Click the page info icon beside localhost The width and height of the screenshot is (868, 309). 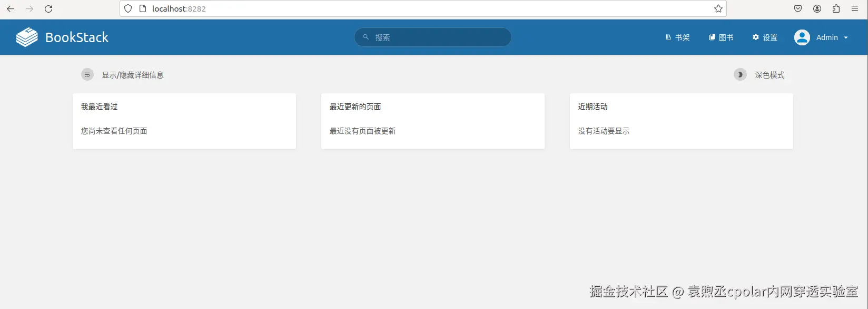click(142, 8)
